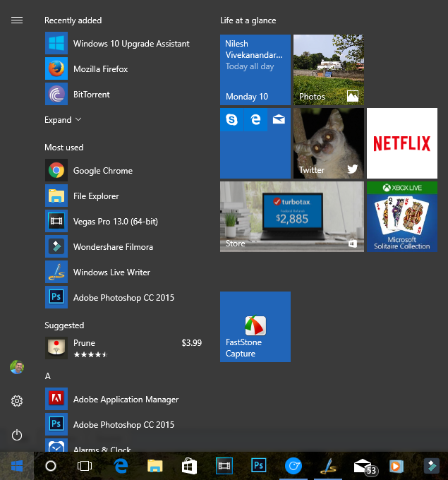
Task: Open Adobe Photoshop CC 2015 under A
Action: click(x=124, y=425)
